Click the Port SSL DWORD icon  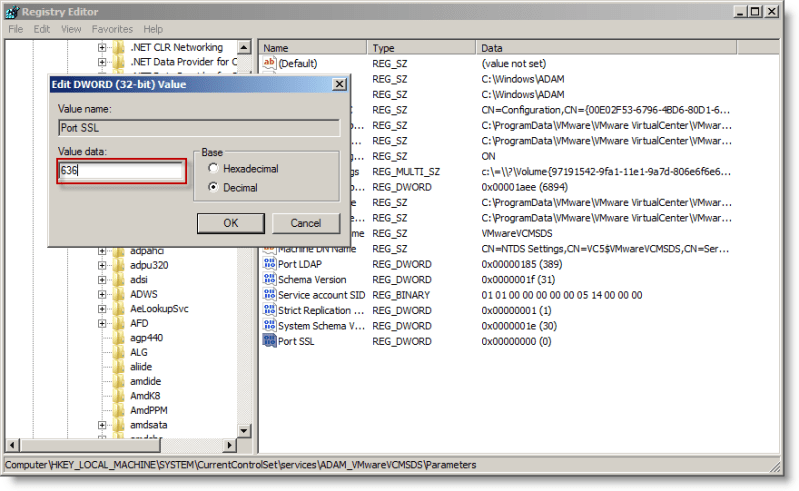[269, 341]
